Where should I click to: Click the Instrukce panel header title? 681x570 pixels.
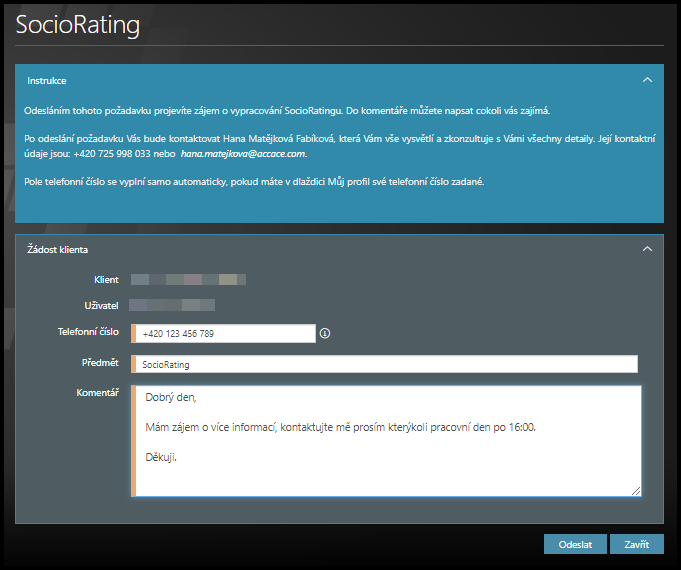click(47, 80)
